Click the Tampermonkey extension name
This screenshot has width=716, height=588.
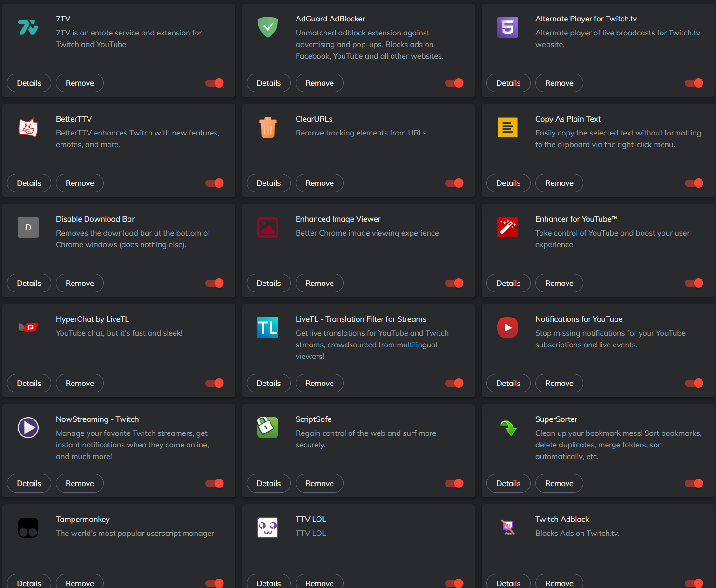click(83, 519)
